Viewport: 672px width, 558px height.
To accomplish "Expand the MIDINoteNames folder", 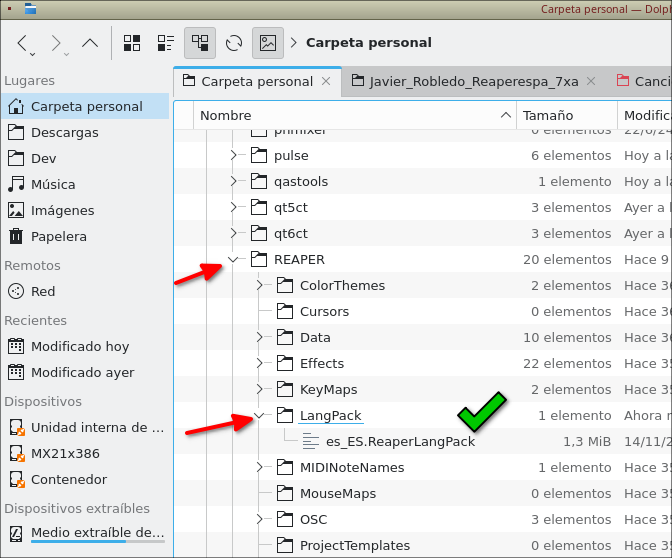I will click(x=259, y=468).
